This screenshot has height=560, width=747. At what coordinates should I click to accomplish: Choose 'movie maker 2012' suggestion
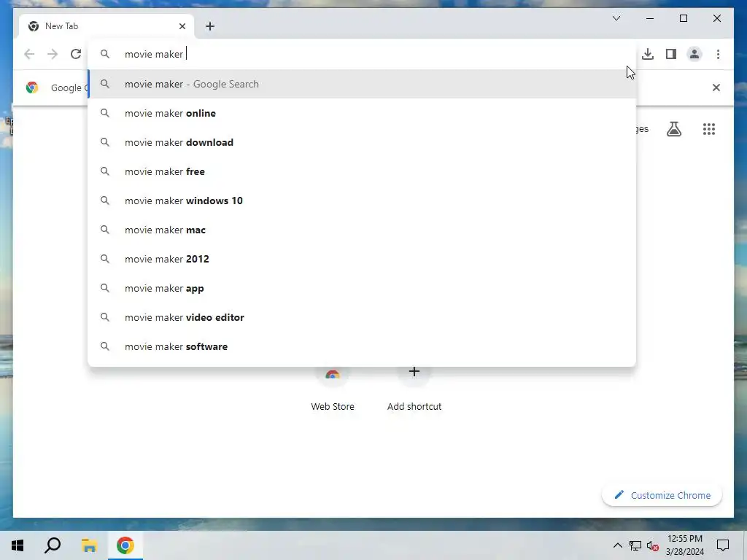(362, 259)
